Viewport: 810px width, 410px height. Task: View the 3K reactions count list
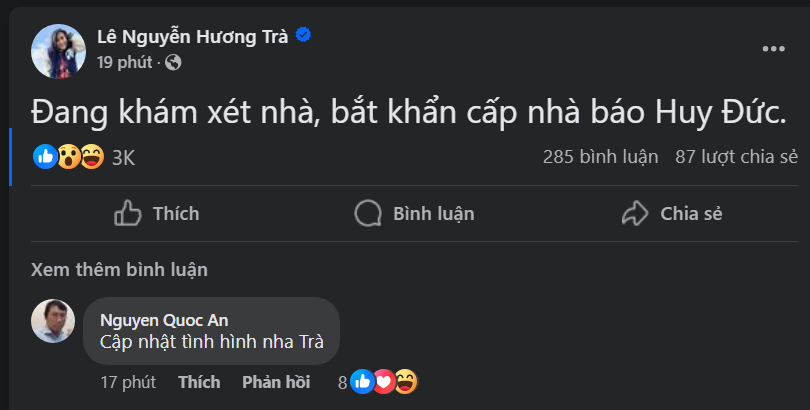123,157
